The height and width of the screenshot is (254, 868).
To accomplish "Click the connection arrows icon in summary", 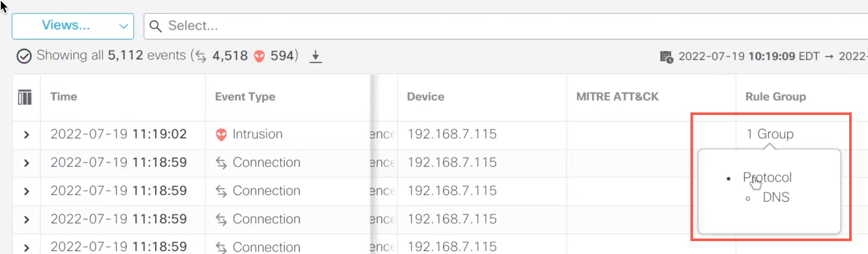I will click(201, 56).
